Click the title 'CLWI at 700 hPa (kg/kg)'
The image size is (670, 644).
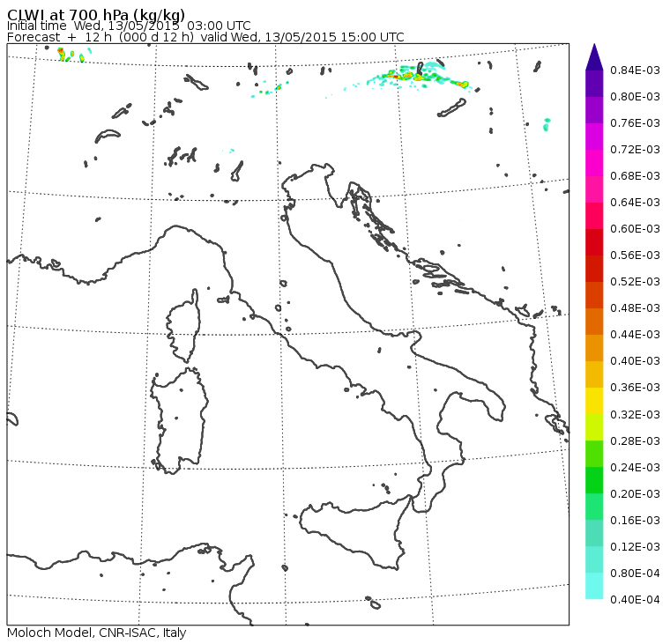tap(96, 13)
